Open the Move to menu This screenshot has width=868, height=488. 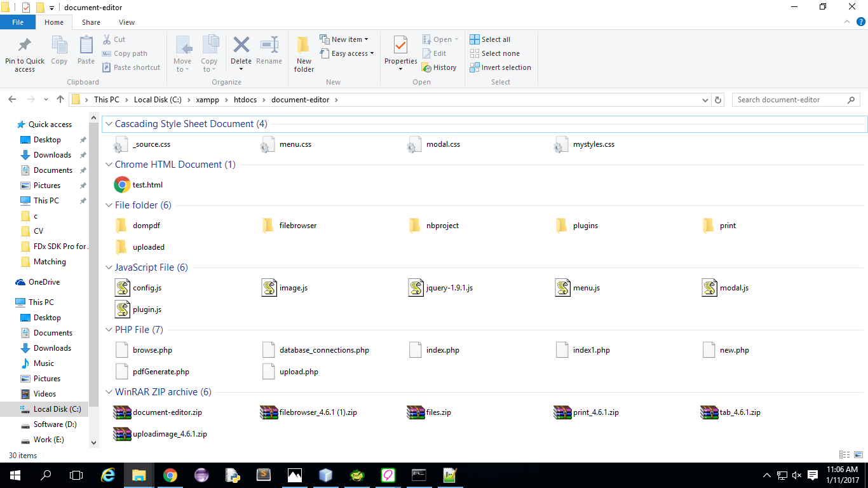(x=182, y=54)
